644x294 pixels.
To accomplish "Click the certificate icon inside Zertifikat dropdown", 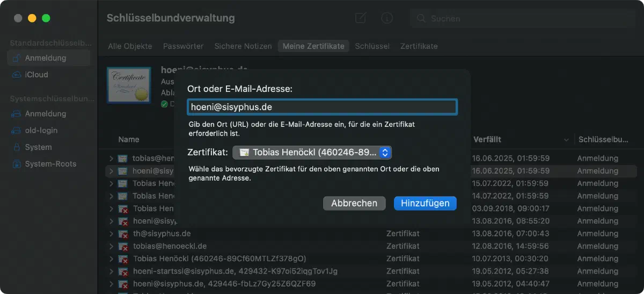I will click(244, 153).
